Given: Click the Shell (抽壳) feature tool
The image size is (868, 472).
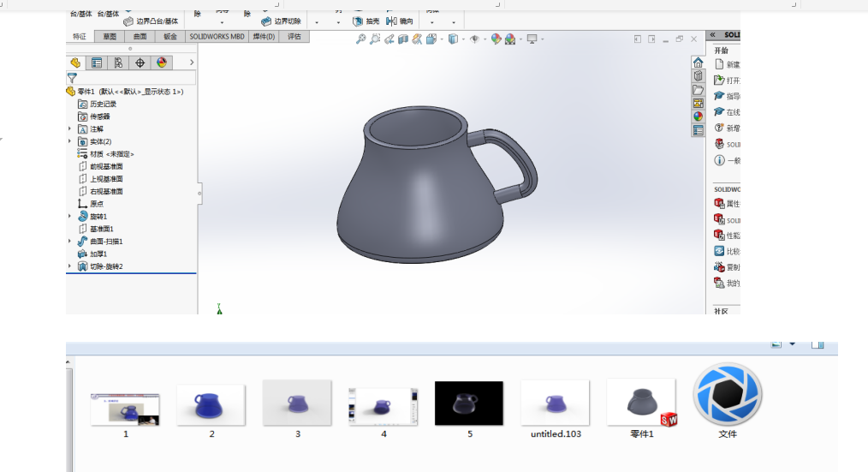Looking at the screenshot, I should pyautogui.click(x=366, y=21).
